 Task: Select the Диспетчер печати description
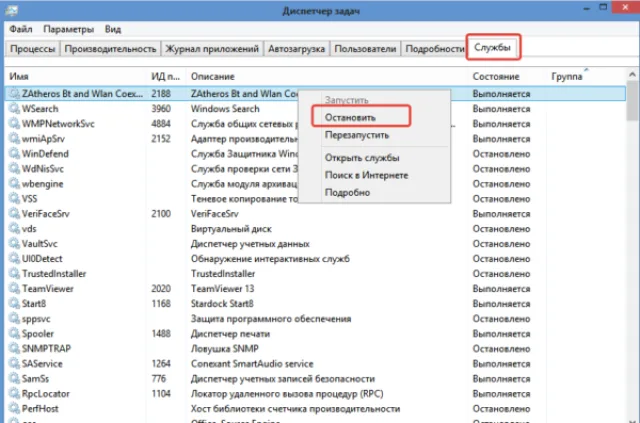tap(230, 334)
